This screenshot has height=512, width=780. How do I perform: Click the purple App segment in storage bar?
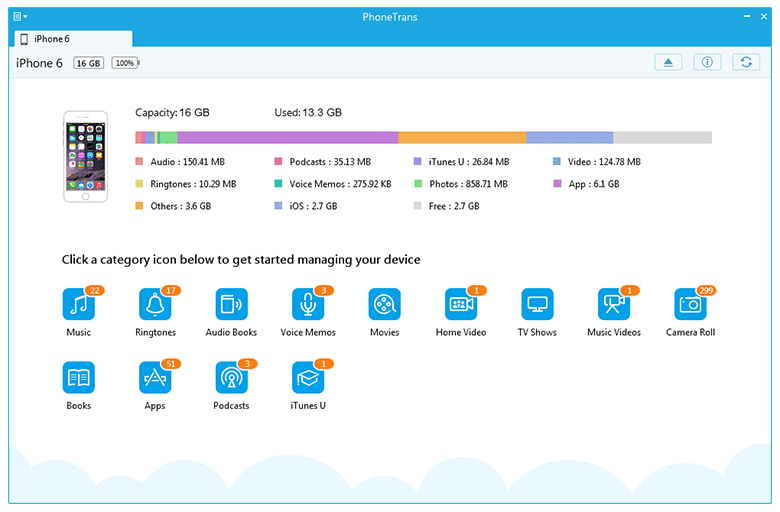coord(288,137)
